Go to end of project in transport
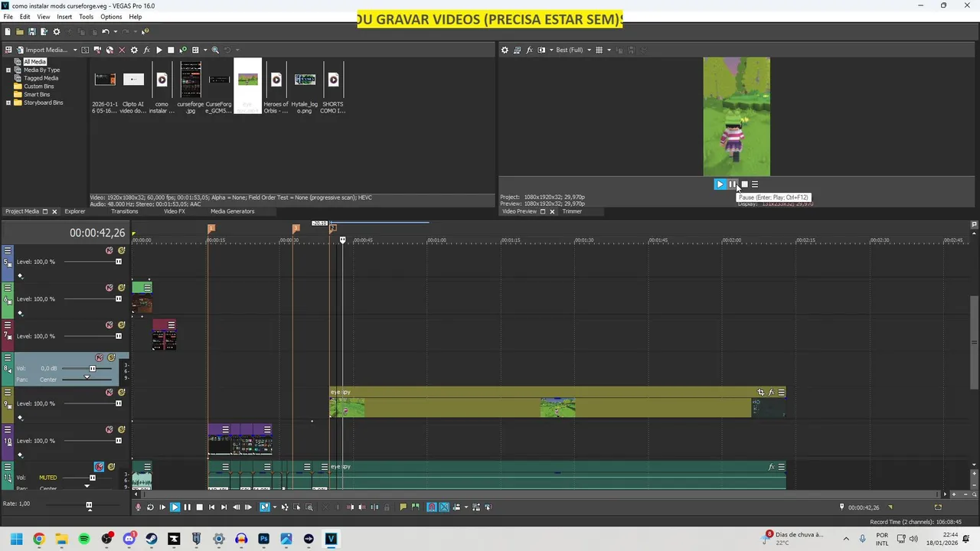980x551 pixels. point(224,507)
